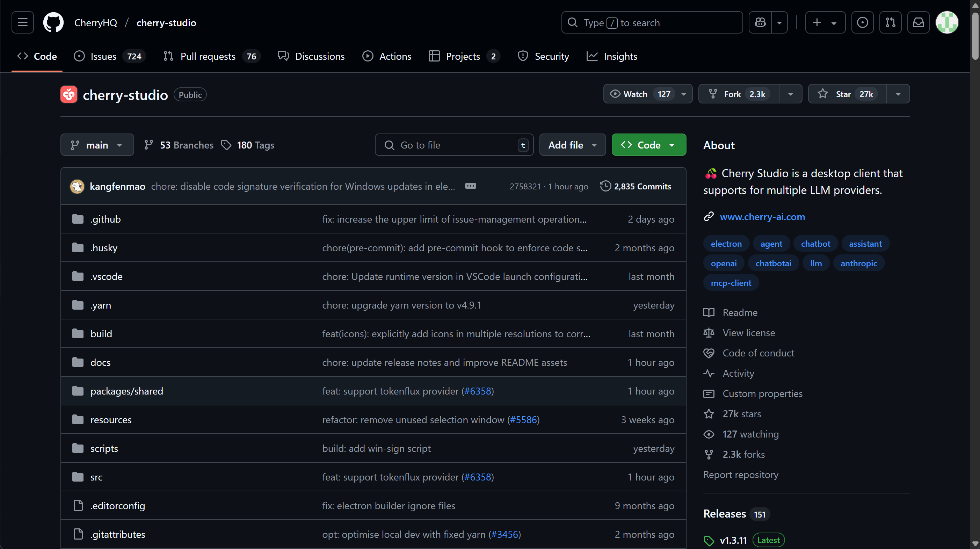Open the .gitattributes file
Screen dimensions: 980x549
point(118,535)
